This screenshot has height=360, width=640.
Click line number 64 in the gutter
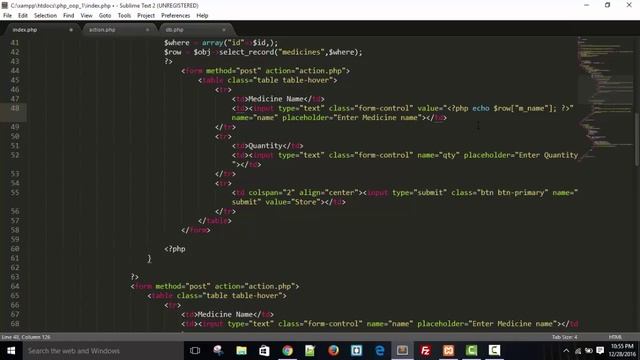[15, 286]
